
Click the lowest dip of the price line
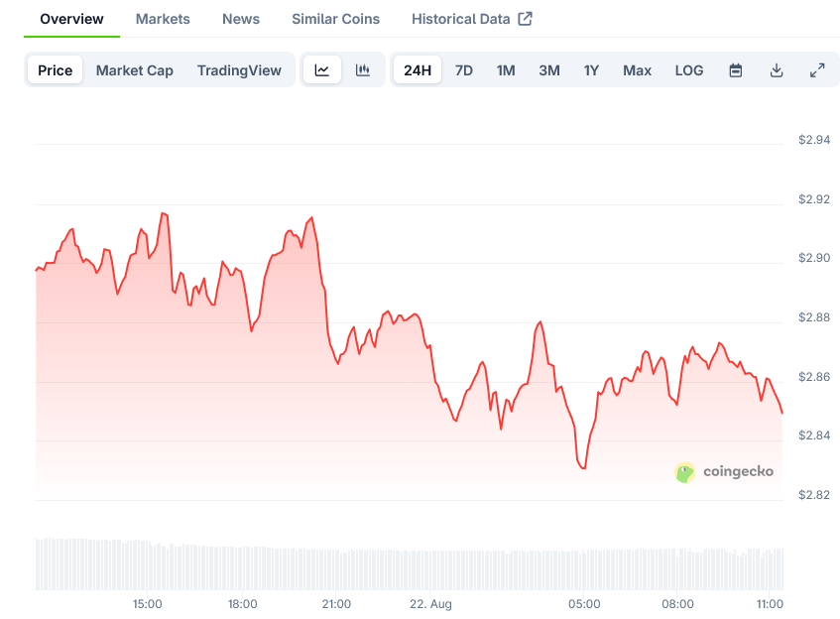pyautogui.click(x=583, y=468)
